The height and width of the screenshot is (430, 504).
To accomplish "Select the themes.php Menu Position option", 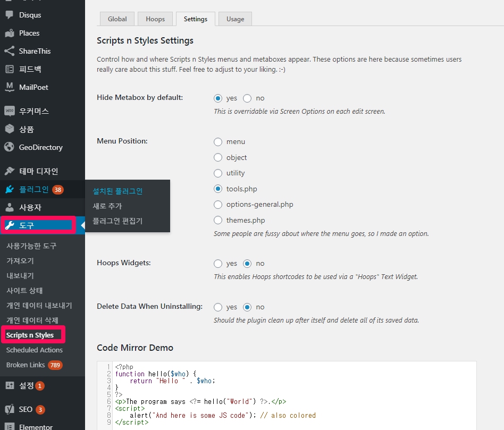I will (218, 220).
